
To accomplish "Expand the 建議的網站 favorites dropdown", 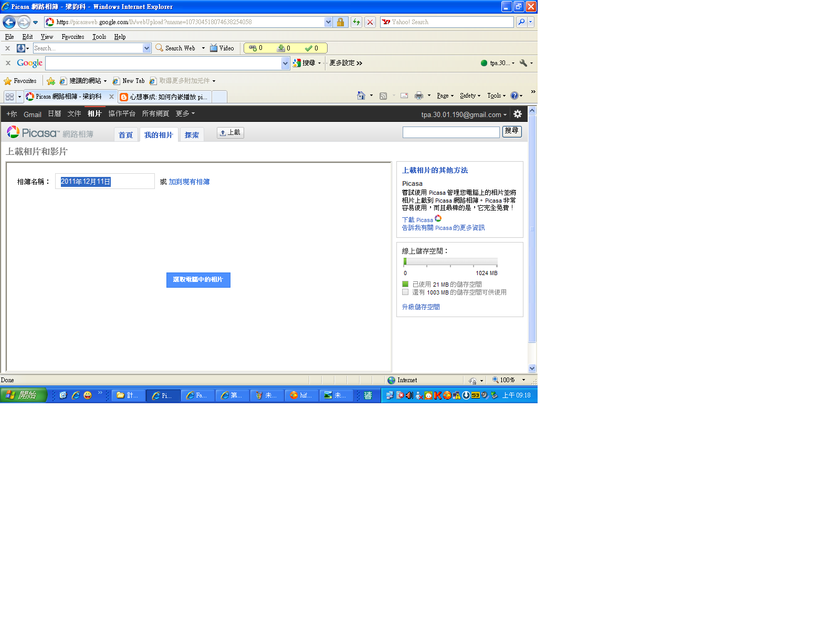I will (105, 81).
